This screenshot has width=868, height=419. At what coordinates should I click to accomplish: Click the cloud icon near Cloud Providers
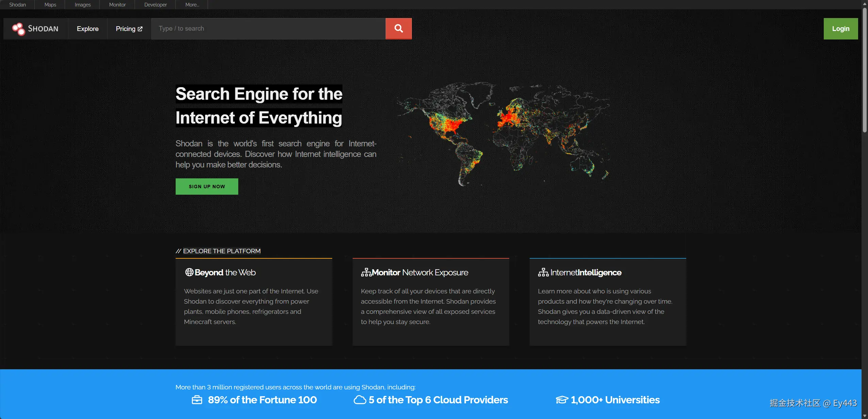(x=360, y=400)
